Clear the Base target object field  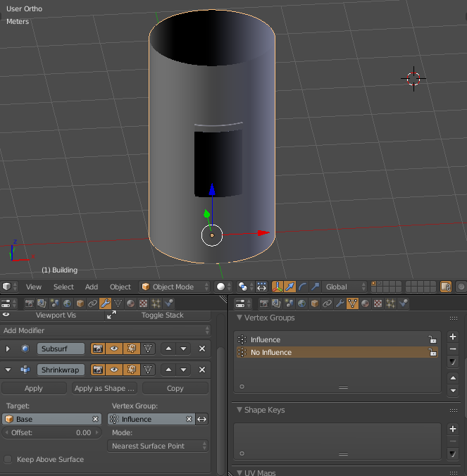point(95,419)
